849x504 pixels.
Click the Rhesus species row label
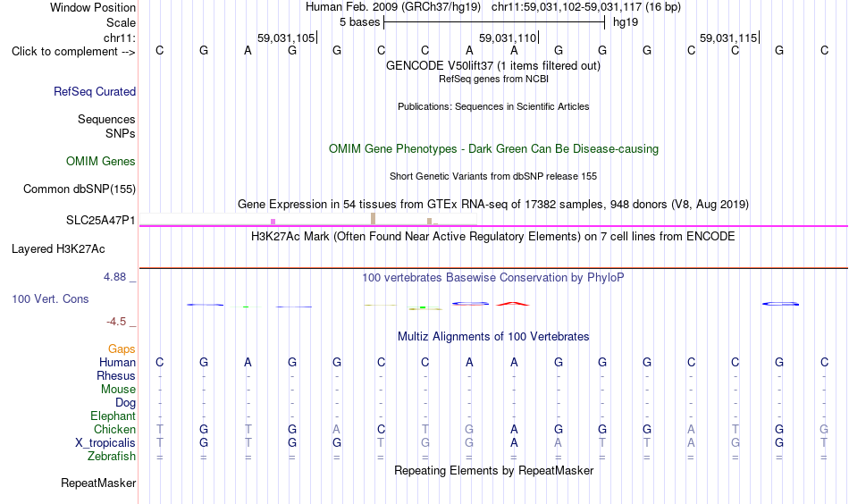116,375
